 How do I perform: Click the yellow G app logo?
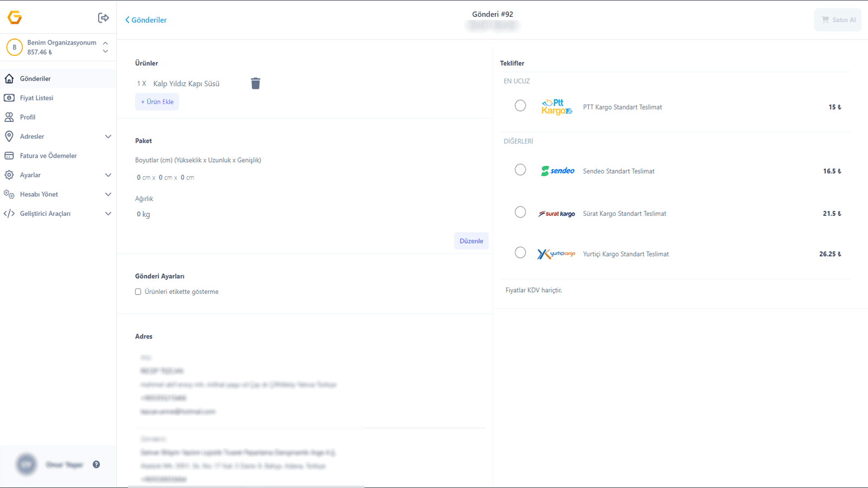click(x=15, y=17)
